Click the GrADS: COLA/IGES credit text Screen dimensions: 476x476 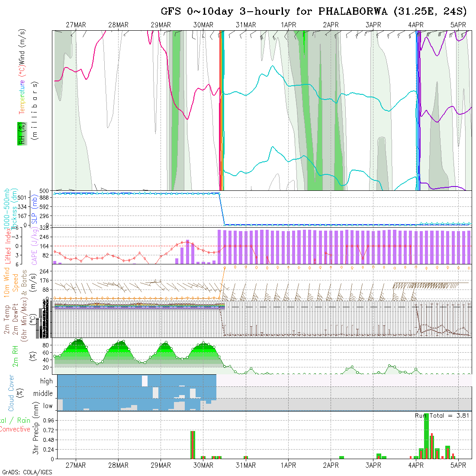click(x=27, y=472)
